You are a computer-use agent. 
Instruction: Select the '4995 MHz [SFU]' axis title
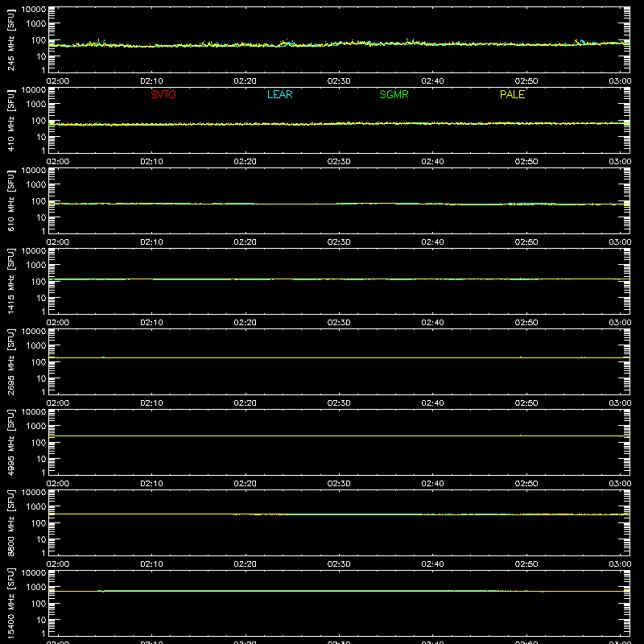click(10, 442)
